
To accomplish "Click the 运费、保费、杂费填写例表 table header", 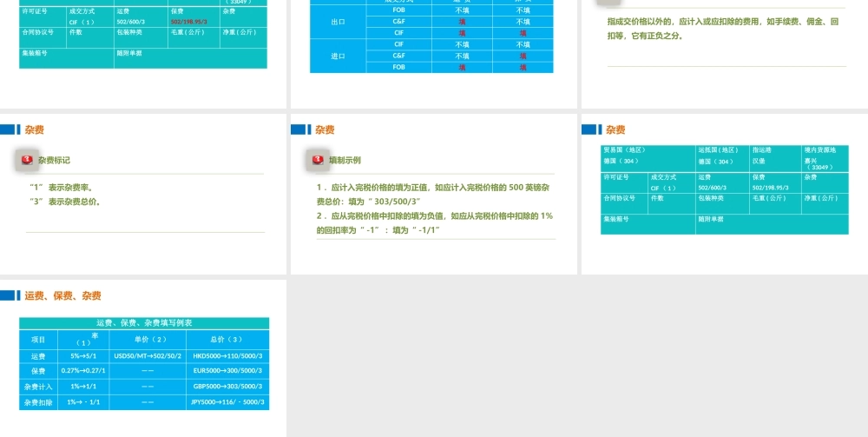I will coord(144,323).
